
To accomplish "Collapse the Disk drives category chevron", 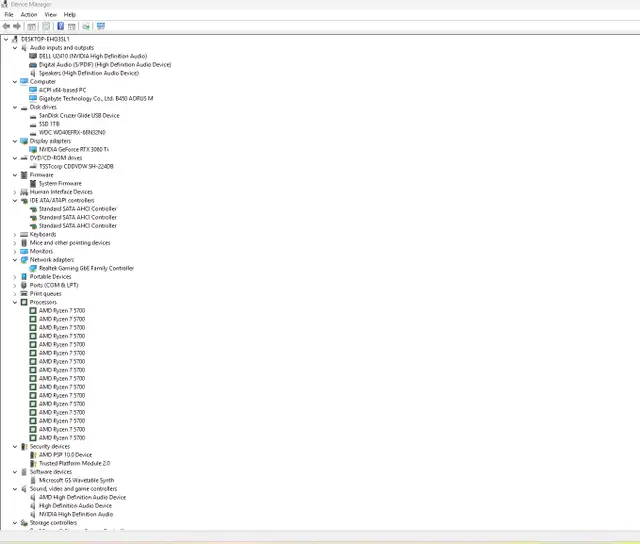I will click(15, 107).
